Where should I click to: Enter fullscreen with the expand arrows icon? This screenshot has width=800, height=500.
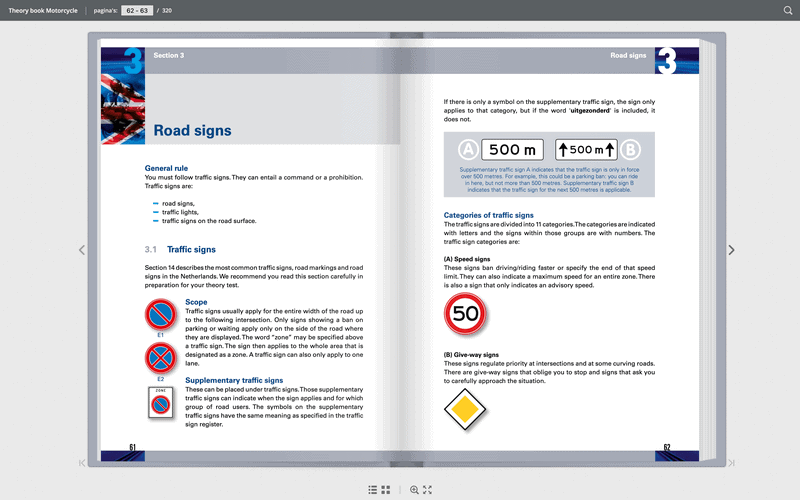pyautogui.click(x=428, y=490)
